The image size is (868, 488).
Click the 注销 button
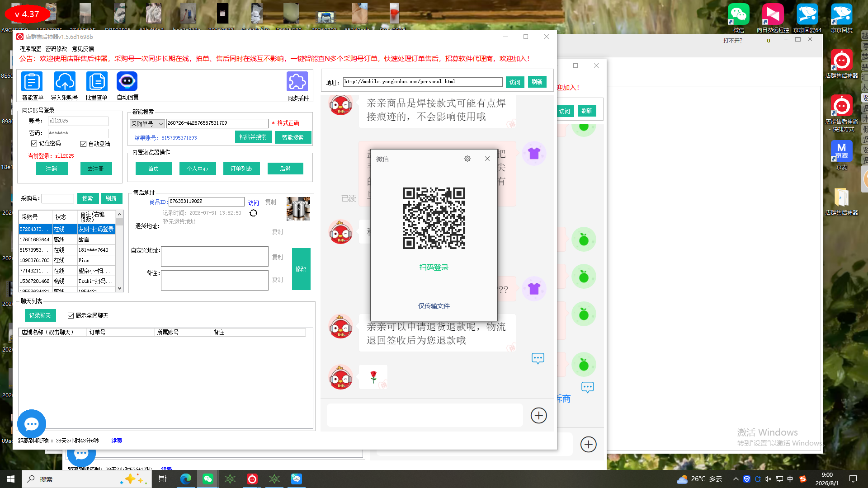coord(52,169)
